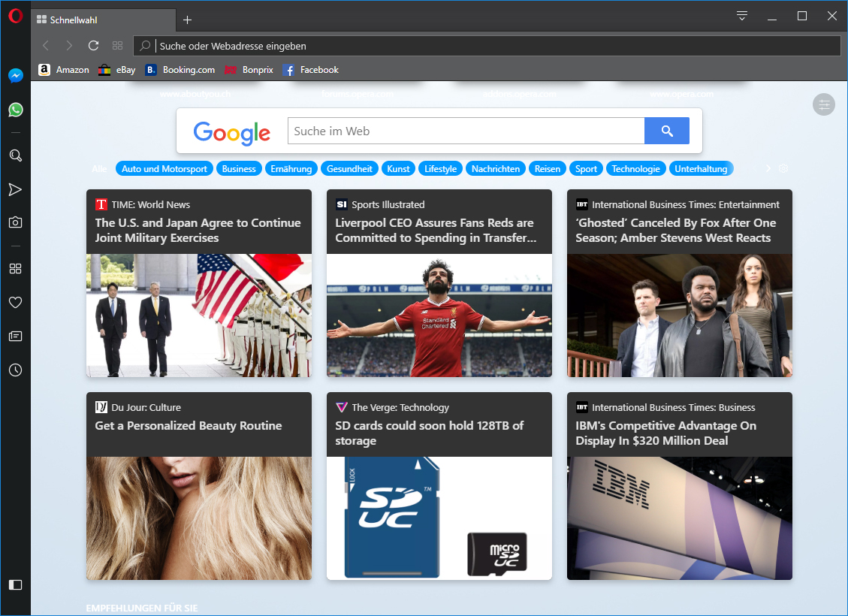Image resolution: width=848 pixels, height=616 pixels.
Task: Click the SD UC card image
Action: pyautogui.click(x=439, y=518)
